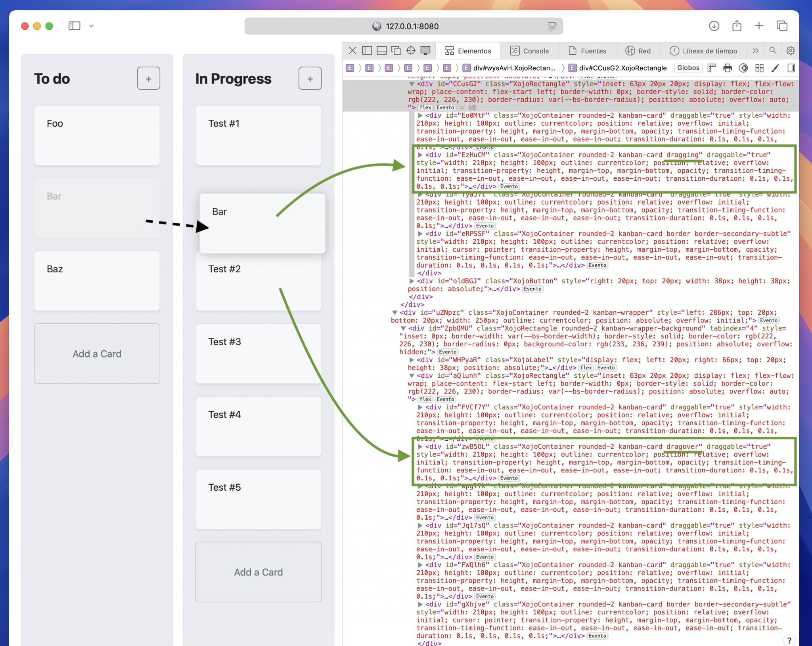Click Add a Card in To do column
Viewport: 812px width, 646px height.
[97, 354]
